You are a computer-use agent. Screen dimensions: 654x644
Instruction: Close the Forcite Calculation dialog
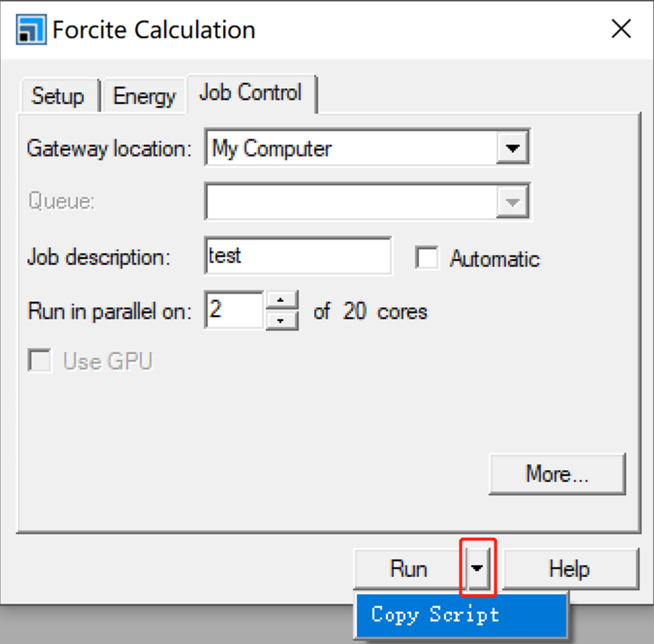point(621,29)
